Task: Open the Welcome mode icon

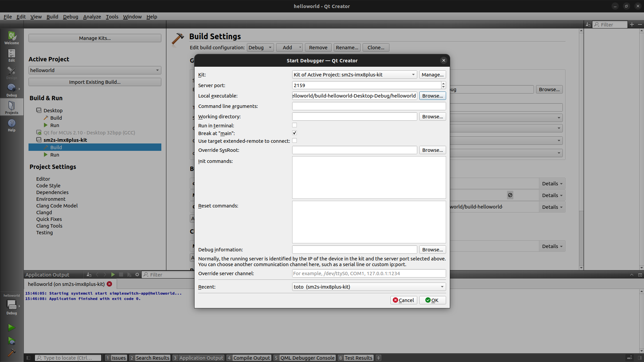Action: 11,38
